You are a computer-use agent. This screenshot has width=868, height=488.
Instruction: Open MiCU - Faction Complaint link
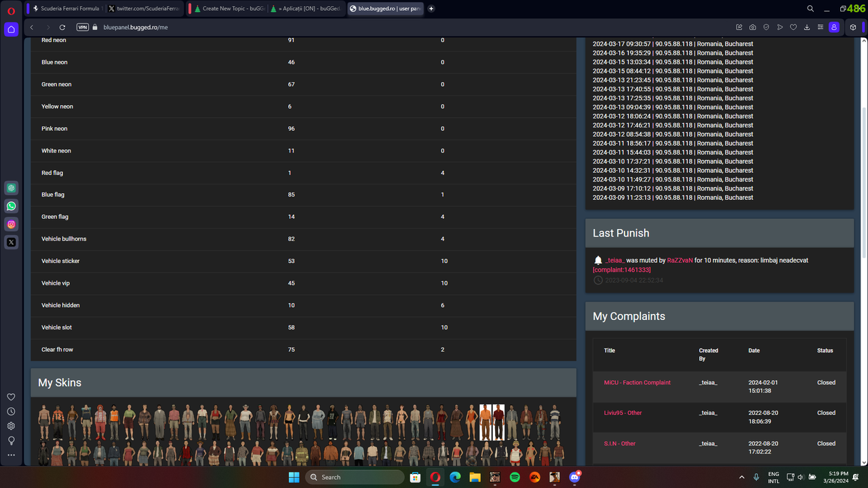coord(637,383)
